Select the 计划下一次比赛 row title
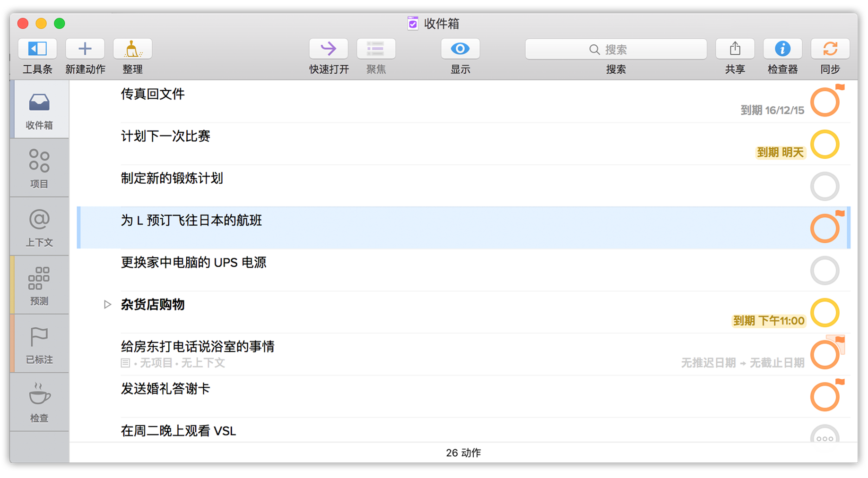 click(x=165, y=136)
